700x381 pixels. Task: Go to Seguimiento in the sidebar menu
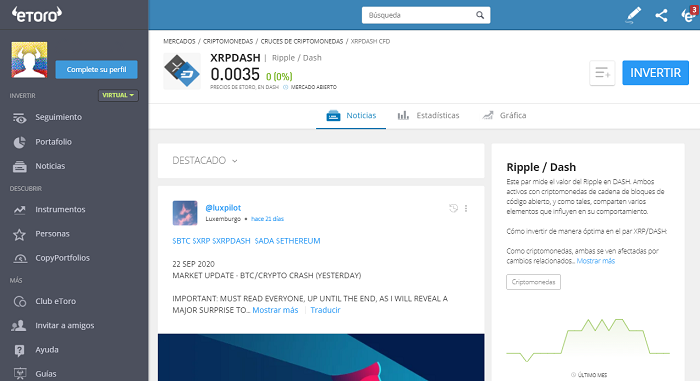58,117
